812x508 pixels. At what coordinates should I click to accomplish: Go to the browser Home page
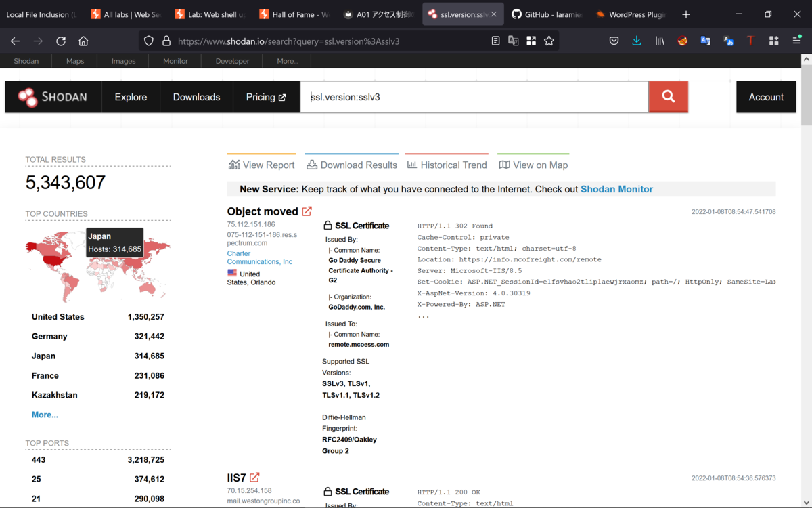coord(83,41)
